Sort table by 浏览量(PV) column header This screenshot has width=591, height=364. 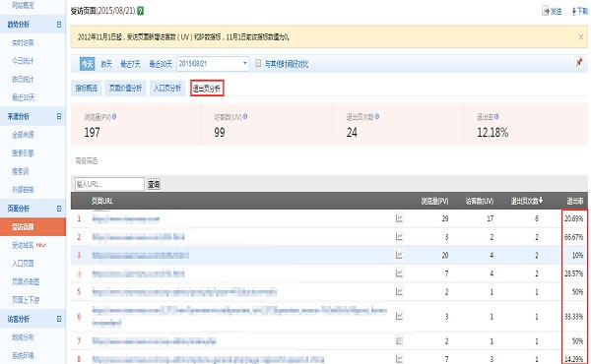pos(434,201)
